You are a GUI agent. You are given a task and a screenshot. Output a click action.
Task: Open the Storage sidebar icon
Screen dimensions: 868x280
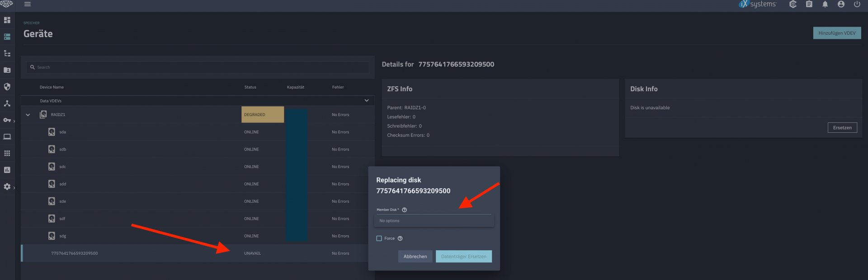coord(7,37)
